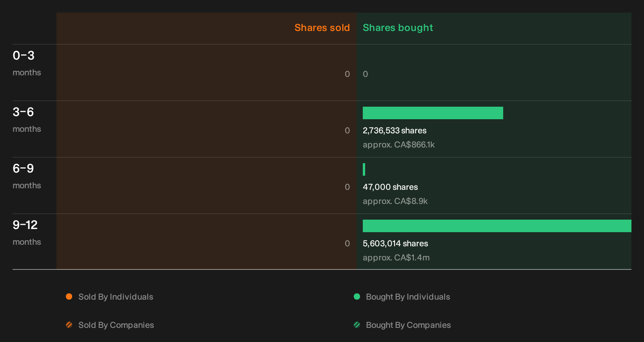Click the green Bought By Individuals legend dot
This screenshot has width=644, height=342.
pyautogui.click(x=357, y=297)
